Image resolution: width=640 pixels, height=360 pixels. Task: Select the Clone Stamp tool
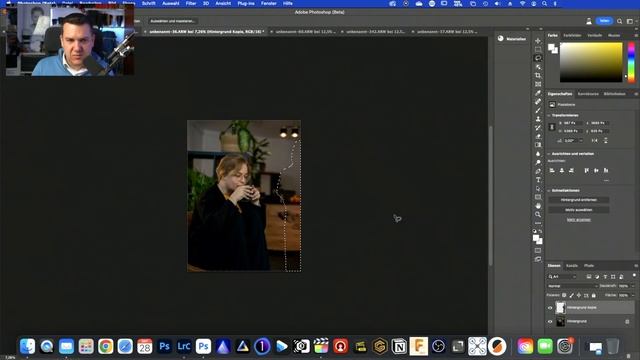point(538,119)
